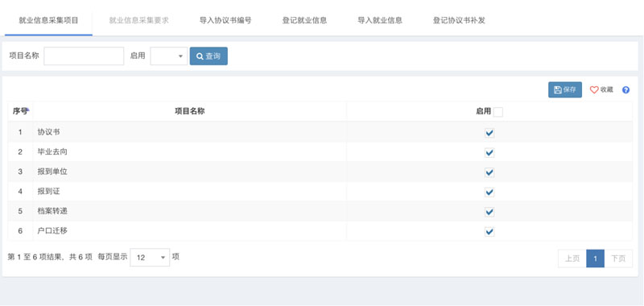644x306 pixels.
Task: Uncheck 启用 for 毕业去向 row
Action: 489,153
